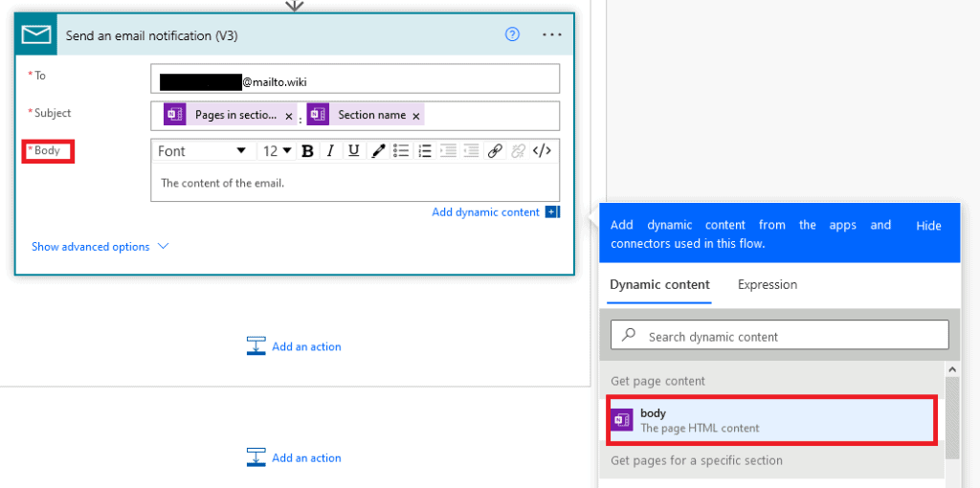Open the action's three-dot more options menu
This screenshot has height=488, width=980.
click(x=552, y=35)
